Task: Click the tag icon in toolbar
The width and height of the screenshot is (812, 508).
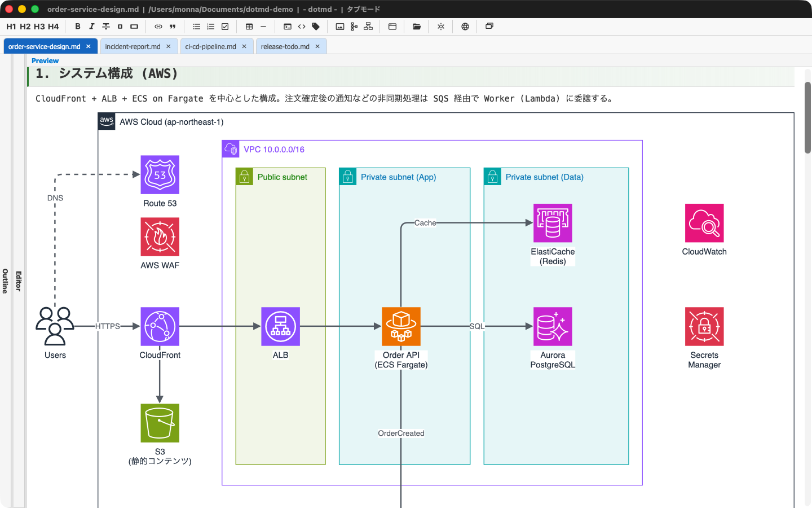Action: pyautogui.click(x=316, y=27)
